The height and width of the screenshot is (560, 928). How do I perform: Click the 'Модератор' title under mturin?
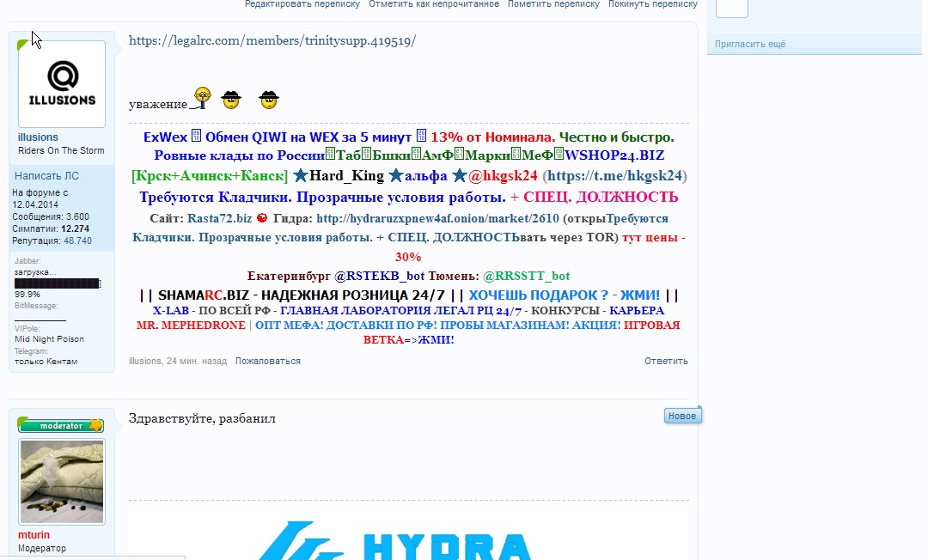42,548
